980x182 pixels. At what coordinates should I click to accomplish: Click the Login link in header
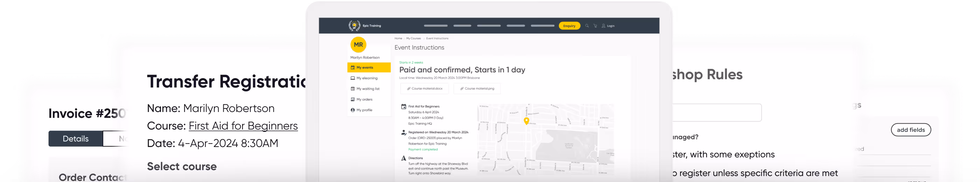pos(611,26)
